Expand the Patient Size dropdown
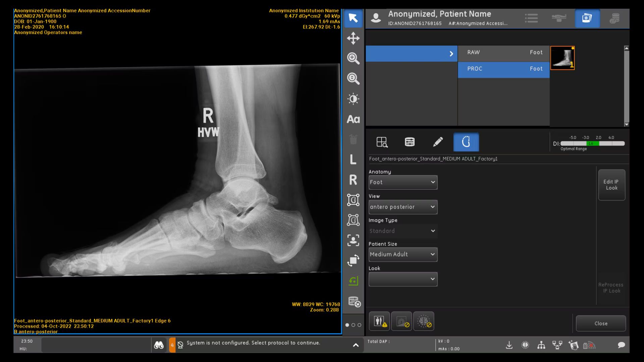This screenshot has height=362, width=644. [403, 254]
